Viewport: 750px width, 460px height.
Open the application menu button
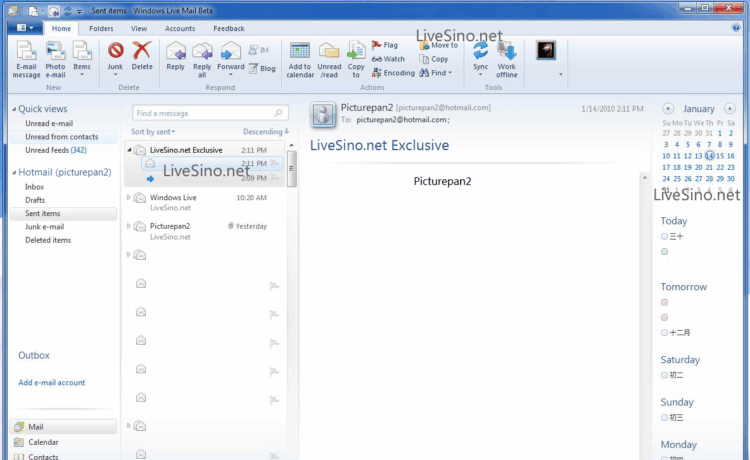[x=25, y=28]
